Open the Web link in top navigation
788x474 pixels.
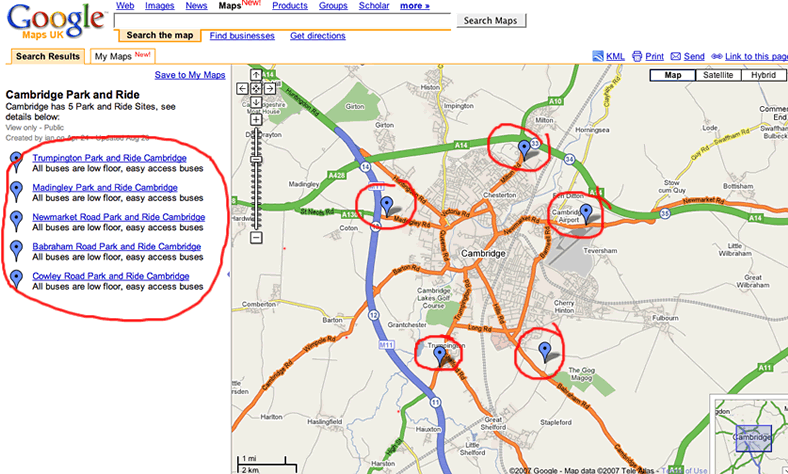125,6
